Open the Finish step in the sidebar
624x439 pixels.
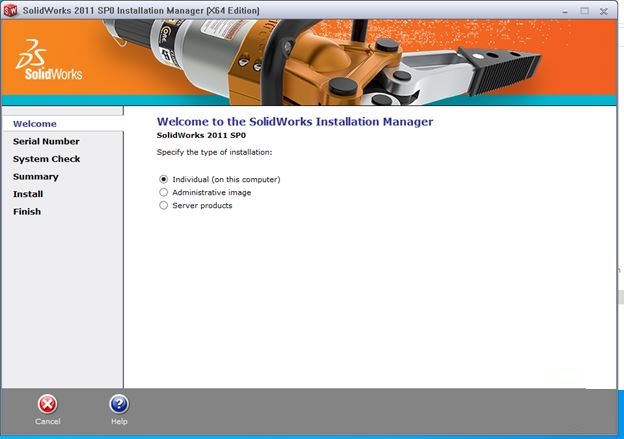27,211
